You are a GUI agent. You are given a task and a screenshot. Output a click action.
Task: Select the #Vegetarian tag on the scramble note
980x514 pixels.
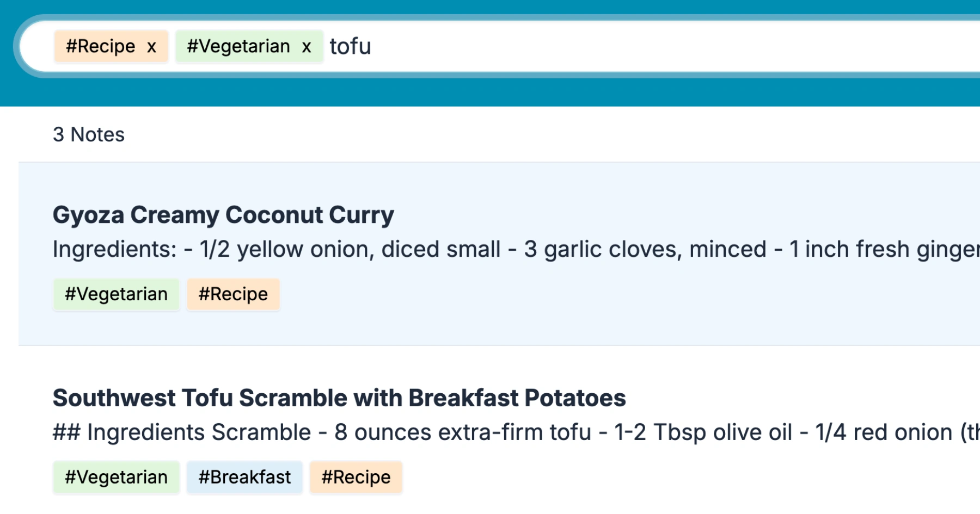click(115, 477)
